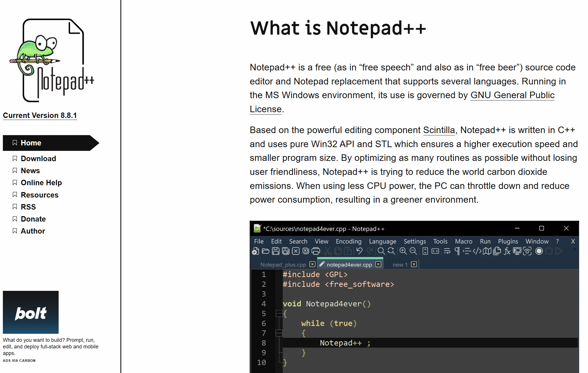Viewport: 588px width, 373px height.
Task: Switch to the new 1 tab
Action: pos(400,265)
